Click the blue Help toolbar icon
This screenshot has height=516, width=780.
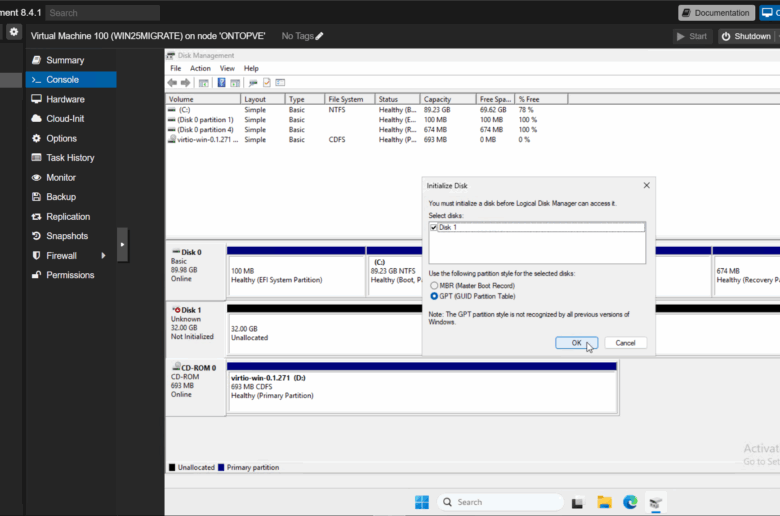coord(221,83)
